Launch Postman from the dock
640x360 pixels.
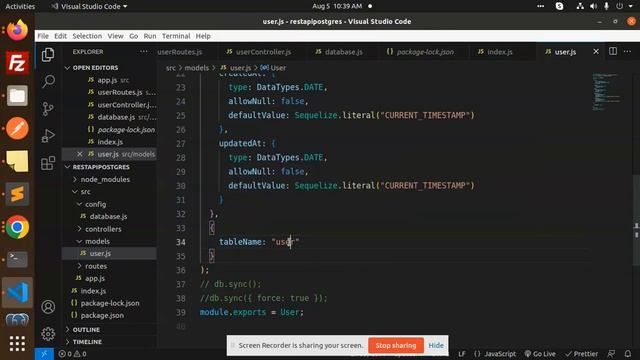pyautogui.click(x=17, y=129)
